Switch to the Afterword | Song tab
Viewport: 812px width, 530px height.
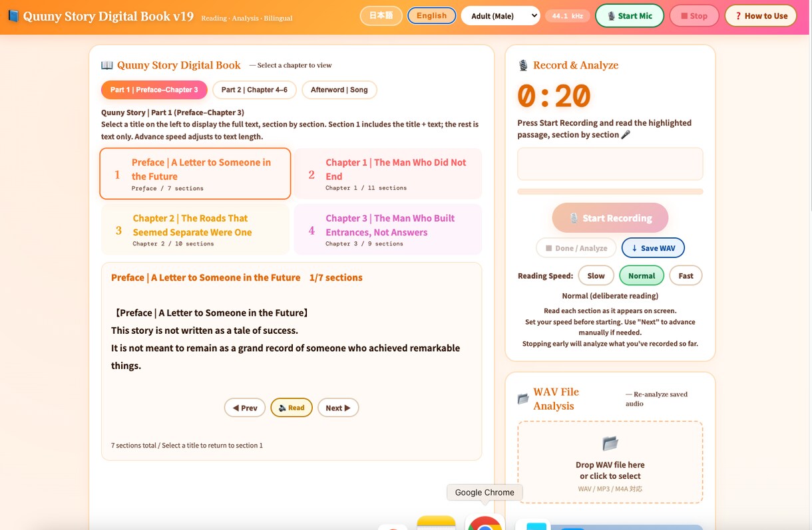(x=339, y=90)
